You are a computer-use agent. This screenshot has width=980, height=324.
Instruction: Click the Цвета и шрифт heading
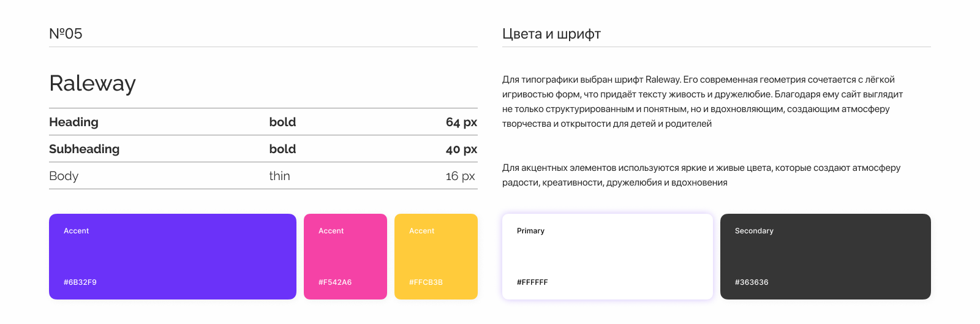tap(551, 34)
